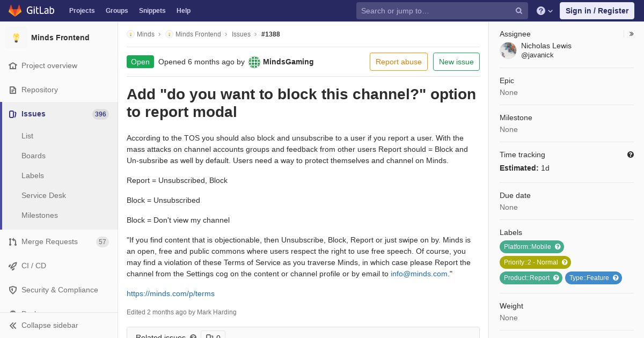
Task: Click the MindsGaming author name
Action: 288,62
